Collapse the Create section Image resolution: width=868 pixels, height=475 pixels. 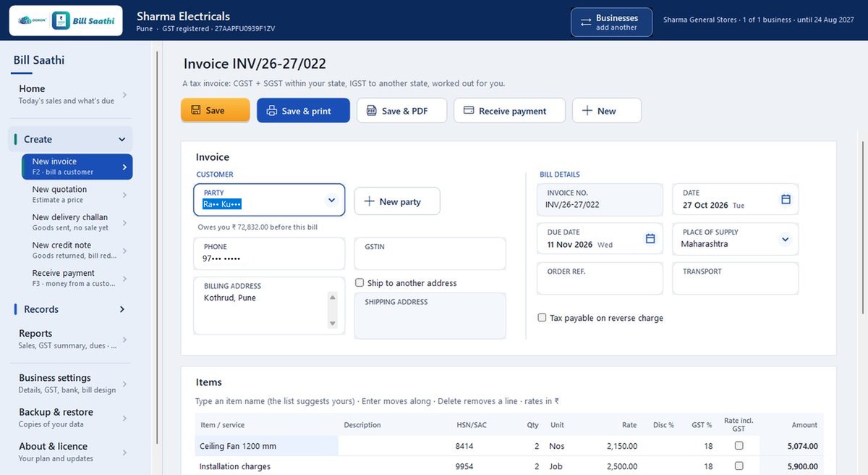point(122,140)
